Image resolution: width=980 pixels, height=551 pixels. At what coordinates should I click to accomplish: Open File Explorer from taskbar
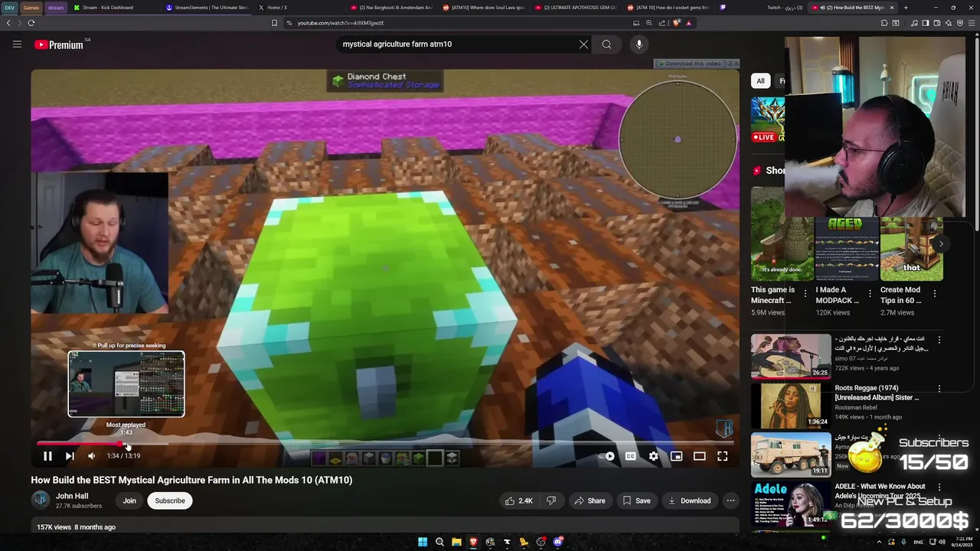[x=456, y=542]
